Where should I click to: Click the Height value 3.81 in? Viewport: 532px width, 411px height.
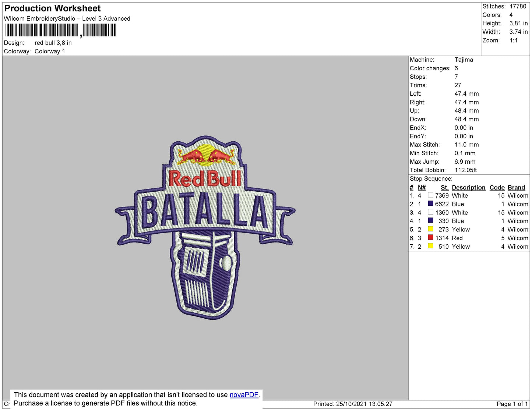pyautogui.click(x=518, y=23)
